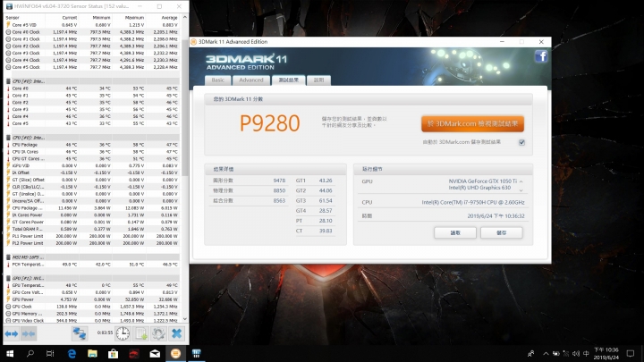Screen dimensions: 644x362
Task: Select the IA Cores Power row
Action: [x=92, y=215]
